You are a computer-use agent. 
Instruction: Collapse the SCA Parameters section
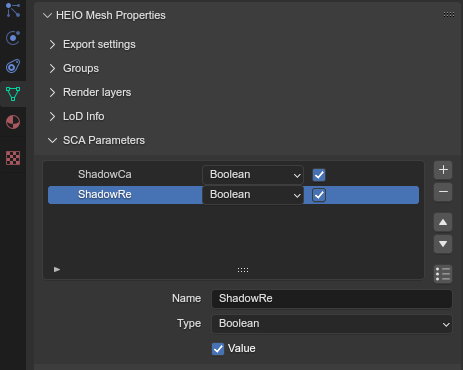52,140
